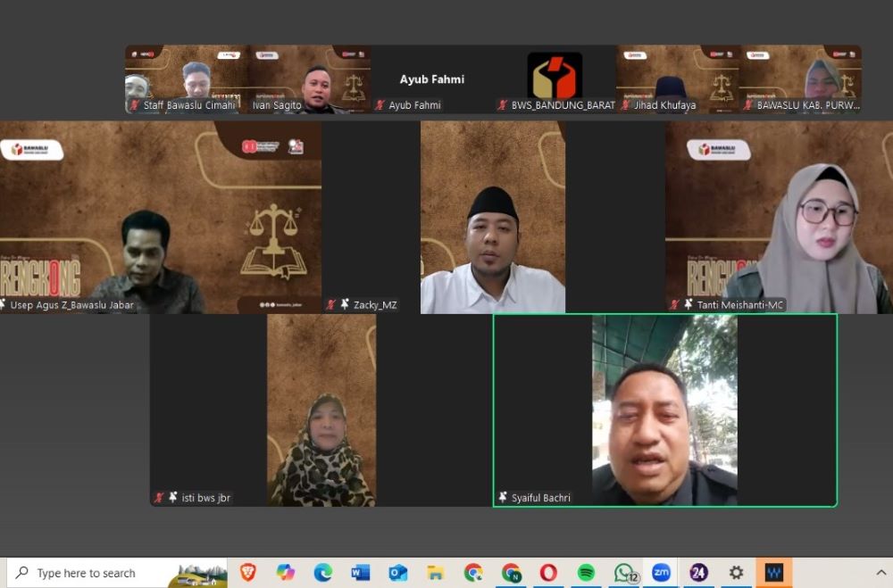The image size is (893, 588).
Task: Open Microsoft Word from the taskbar
Action: click(x=360, y=573)
